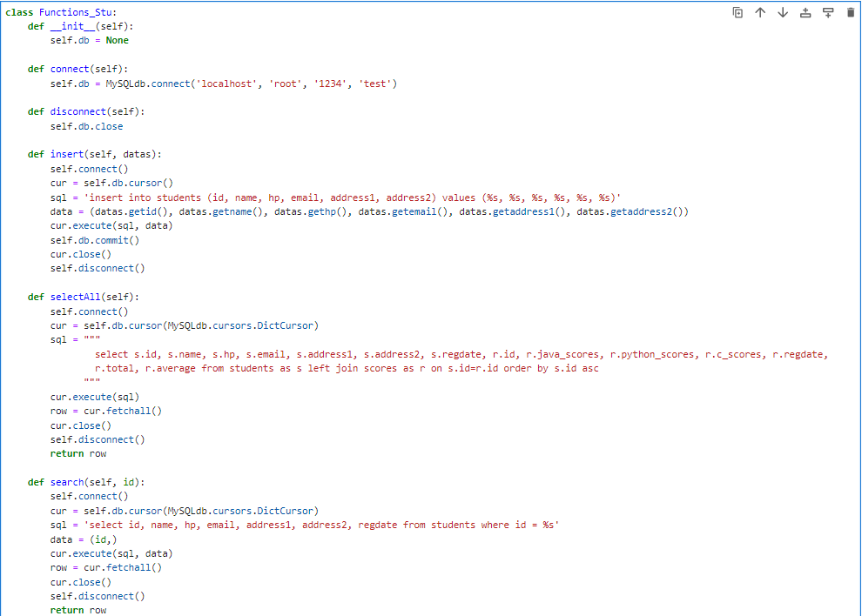Click the 'localhost' string literal
This screenshot has height=616, width=862.
[x=226, y=84]
